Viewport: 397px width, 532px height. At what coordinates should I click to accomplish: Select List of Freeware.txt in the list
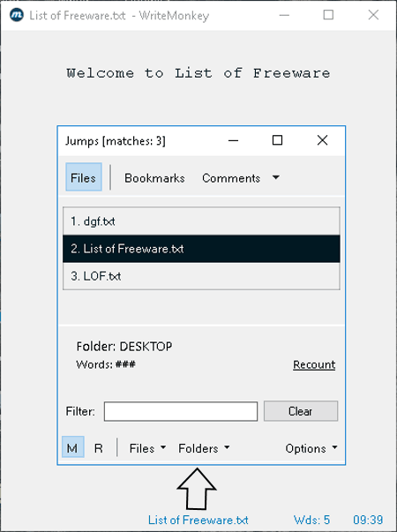click(x=201, y=249)
